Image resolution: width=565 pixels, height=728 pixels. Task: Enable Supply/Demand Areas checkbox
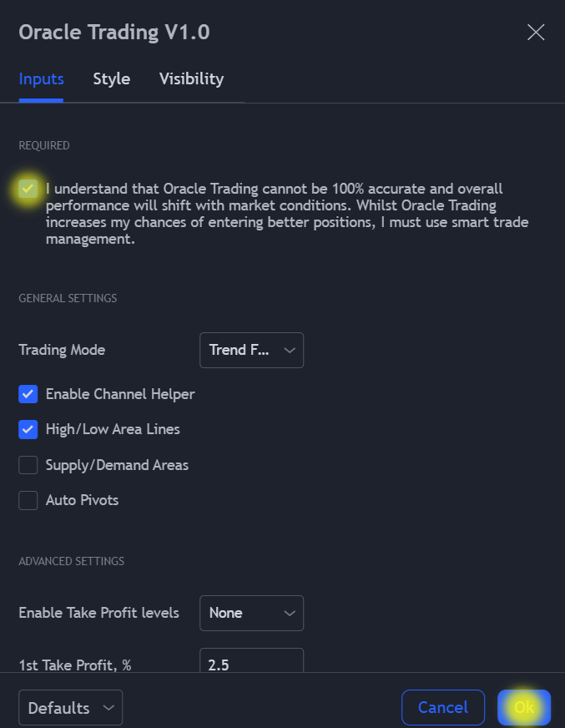point(28,465)
